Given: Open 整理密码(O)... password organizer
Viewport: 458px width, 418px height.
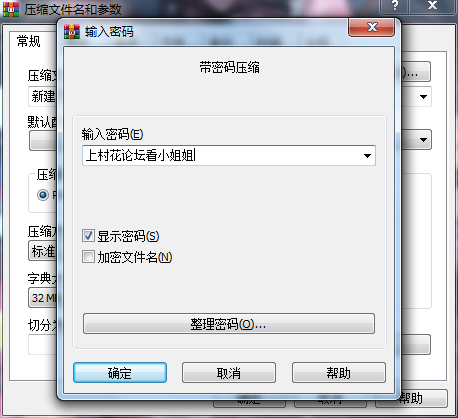Looking at the screenshot, I should (229, 323).
